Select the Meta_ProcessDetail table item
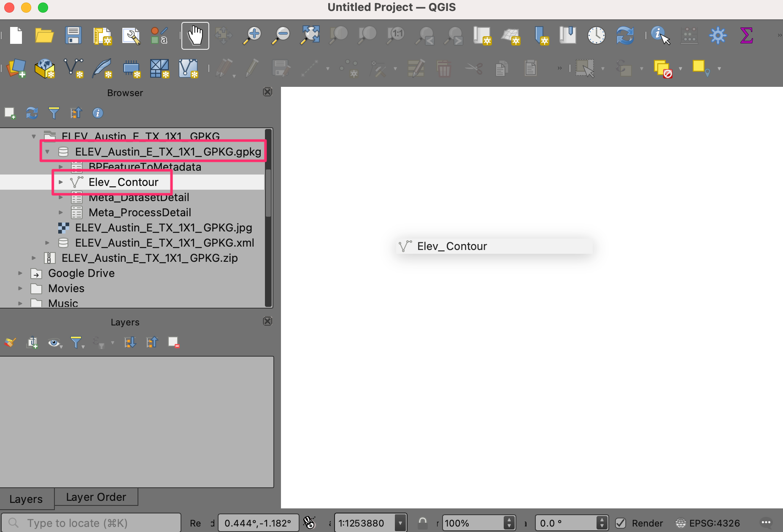 [x=140, y=212]
